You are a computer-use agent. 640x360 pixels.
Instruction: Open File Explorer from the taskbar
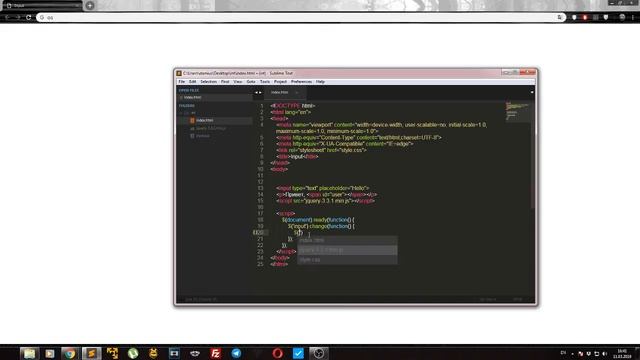(x=29, y=353)
